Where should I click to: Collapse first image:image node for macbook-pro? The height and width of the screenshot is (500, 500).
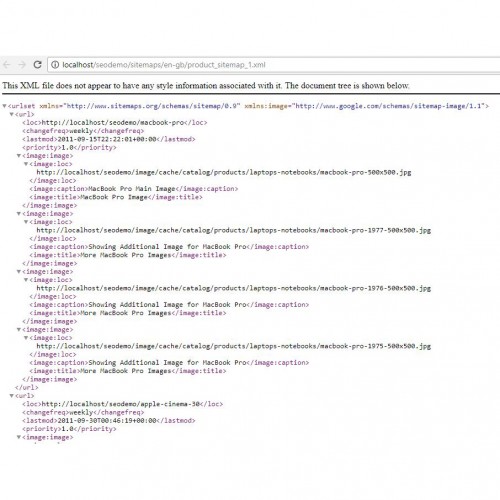[19, 156]
